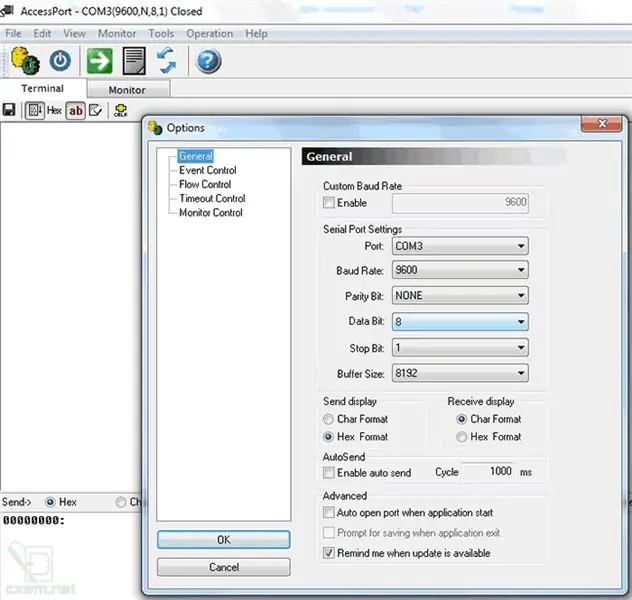632x600 pixels.
Task: Switch to the Monitor tab
Action: point(127,89)
